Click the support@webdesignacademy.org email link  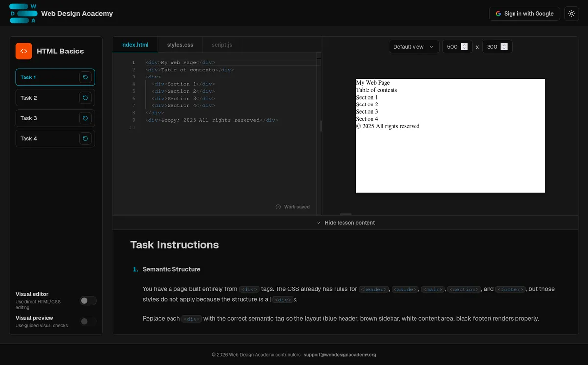click(340, 355)
